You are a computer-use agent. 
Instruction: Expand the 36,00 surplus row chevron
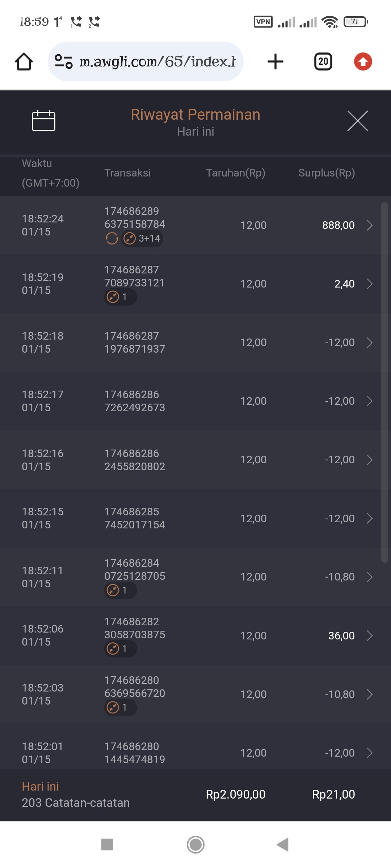point(370,635)
